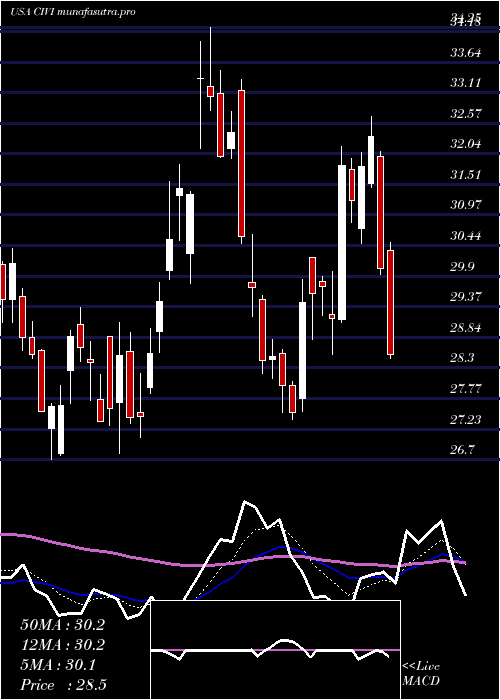
Task: Click the 30.44 price axis label
Action: [x=466, y=236]
